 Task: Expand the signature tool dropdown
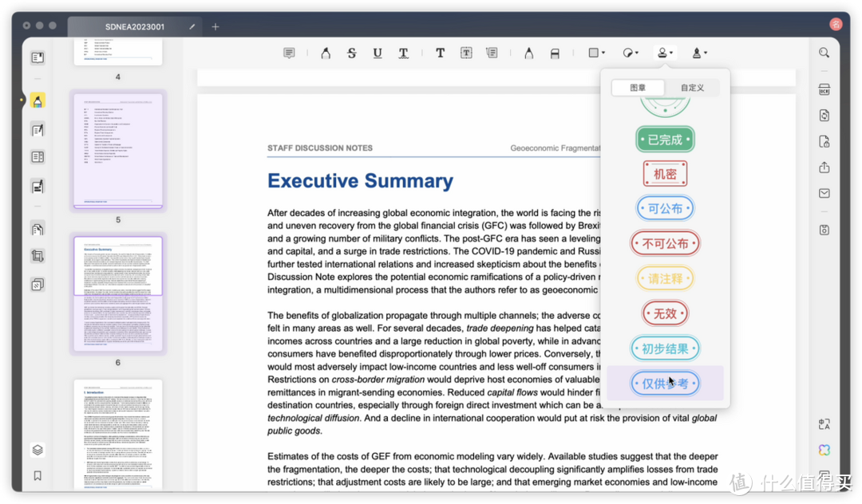pyautogui.click(x=699, y=53)
